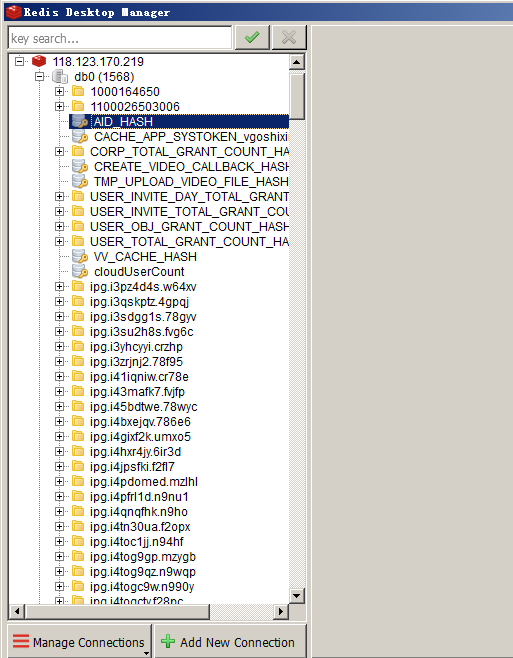Expand the ipg.i3qskptz.4gpqj namespace
Screen dimensions: 513x658
pos(59,302)
